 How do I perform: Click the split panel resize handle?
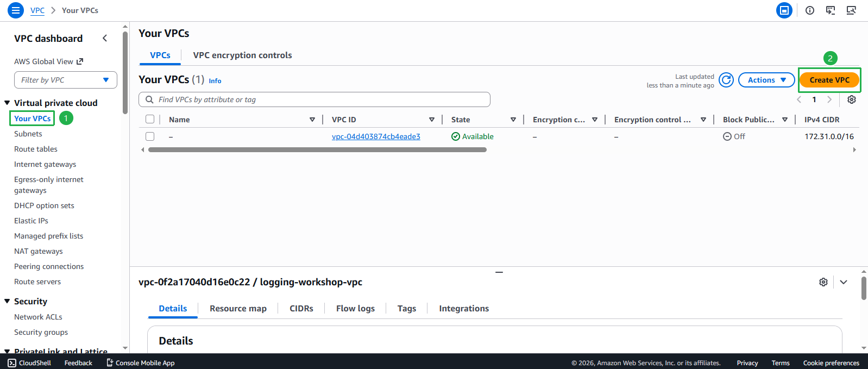pyautogui.click(x=499, y=272)
